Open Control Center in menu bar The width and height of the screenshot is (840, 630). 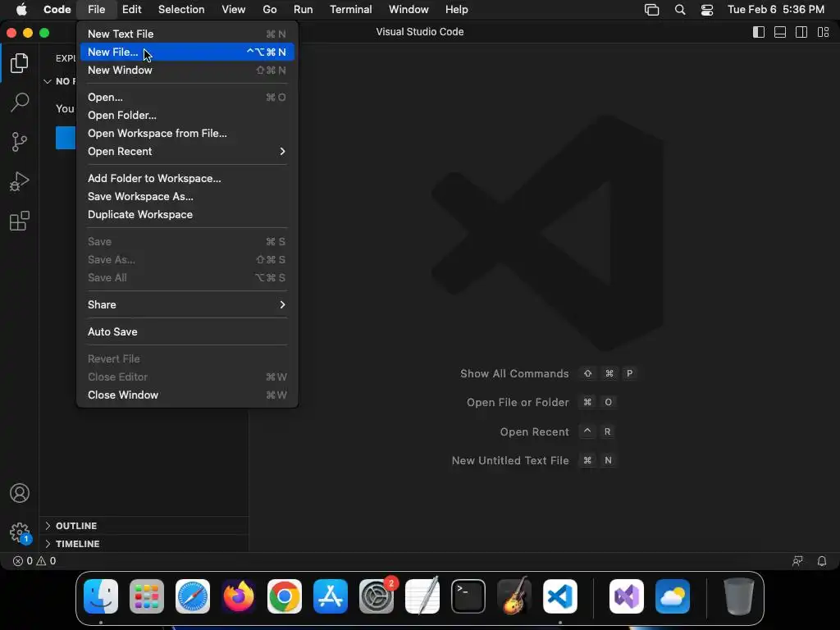click(x=707, y=10)
